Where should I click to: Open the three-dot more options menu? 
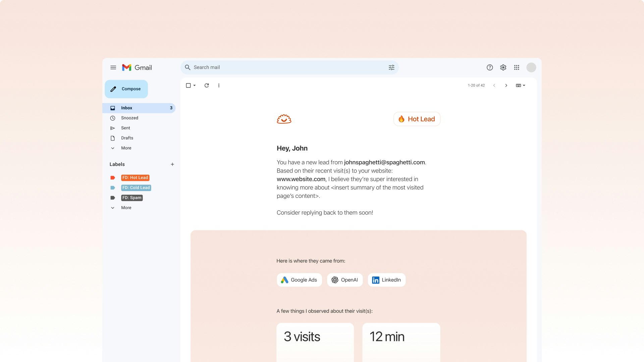tap(219, 85)
